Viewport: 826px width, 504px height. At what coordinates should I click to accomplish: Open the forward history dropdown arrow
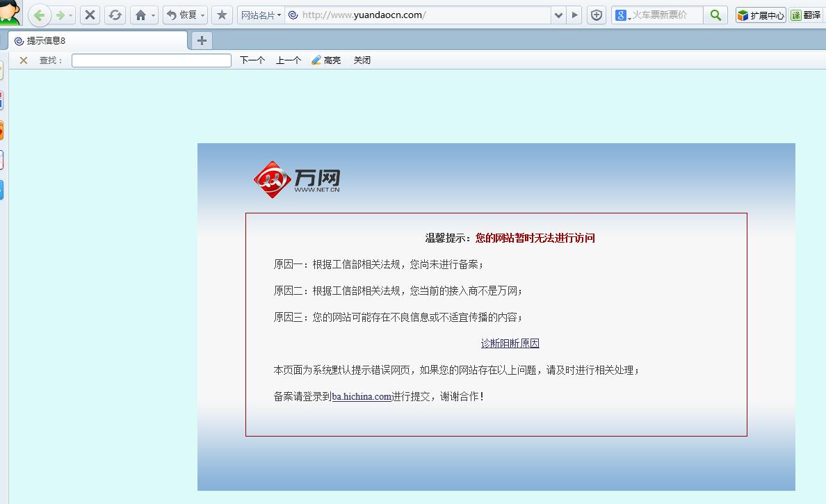click(x=71, y=16)
